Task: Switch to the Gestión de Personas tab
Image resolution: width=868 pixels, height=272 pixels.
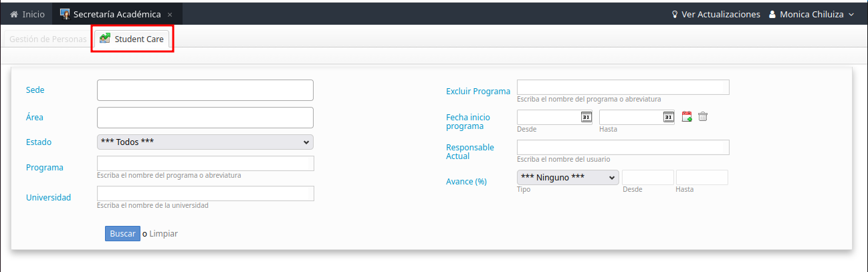Action: 47,39
